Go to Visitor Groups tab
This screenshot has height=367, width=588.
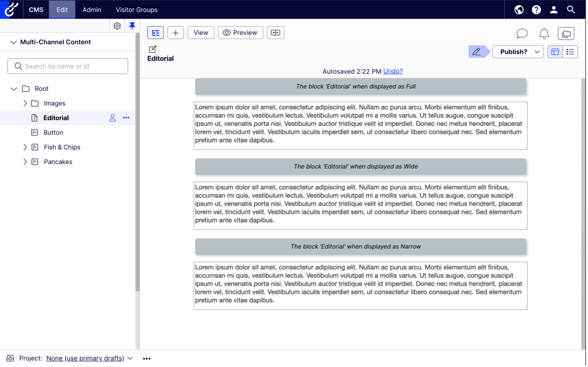click(x=136, y=9)
